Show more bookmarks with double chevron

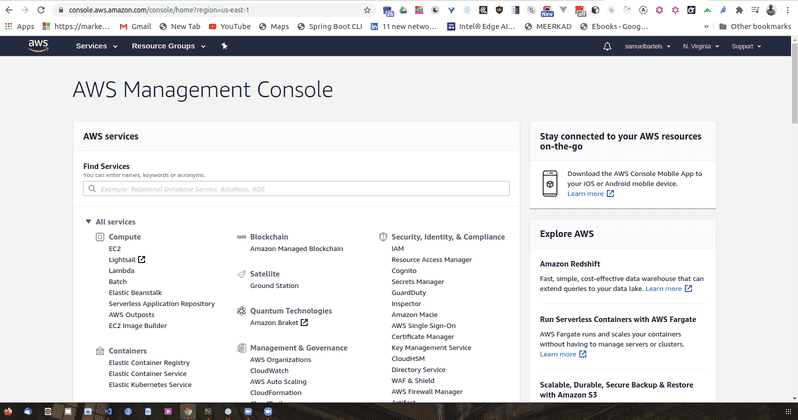(706, 26)
